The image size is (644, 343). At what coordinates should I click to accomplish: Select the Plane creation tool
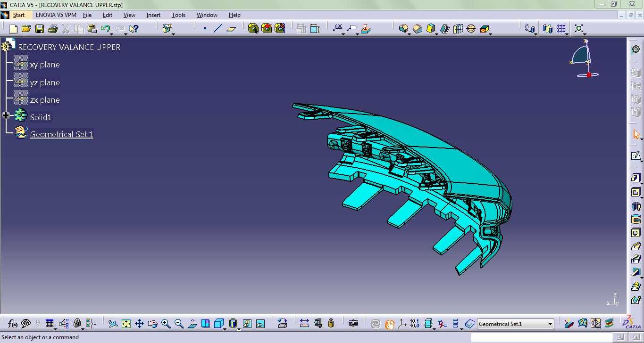pyautogui.click(x=231, y=29)
